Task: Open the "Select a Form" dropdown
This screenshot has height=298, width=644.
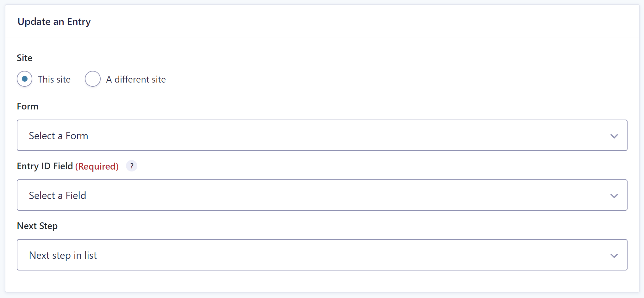Action: [322, 135]
